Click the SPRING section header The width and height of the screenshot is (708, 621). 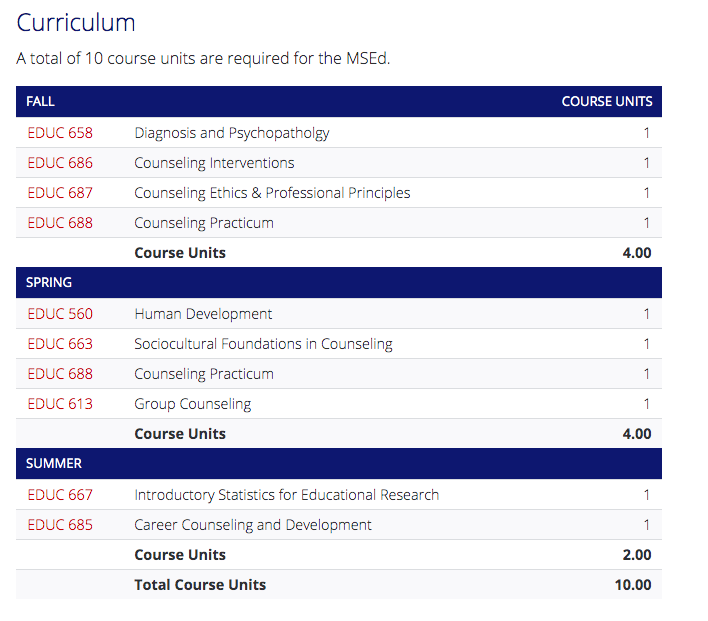tap(49, 283)
